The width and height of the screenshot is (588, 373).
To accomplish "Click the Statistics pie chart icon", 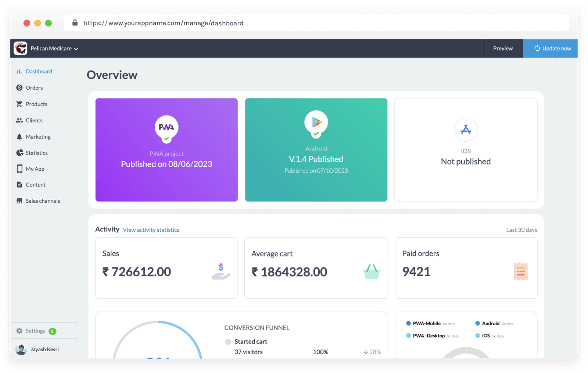I will (x=19, y=153).
